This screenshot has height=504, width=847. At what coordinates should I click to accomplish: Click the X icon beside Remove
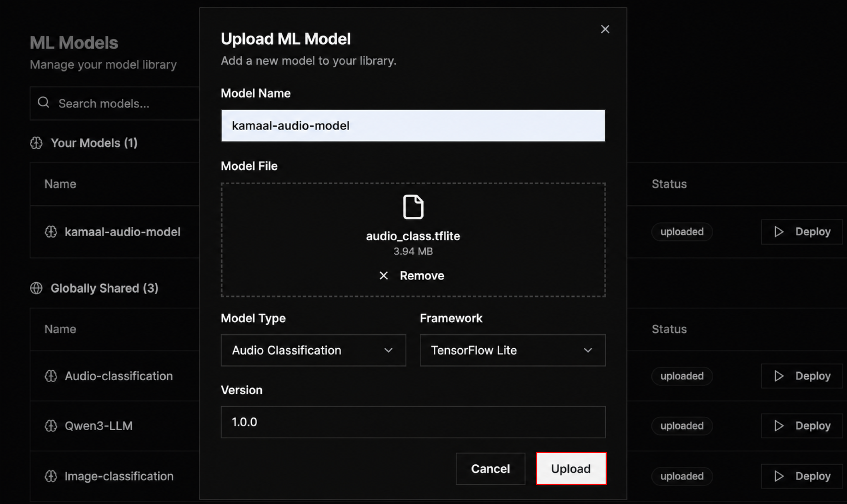(383, 276)
